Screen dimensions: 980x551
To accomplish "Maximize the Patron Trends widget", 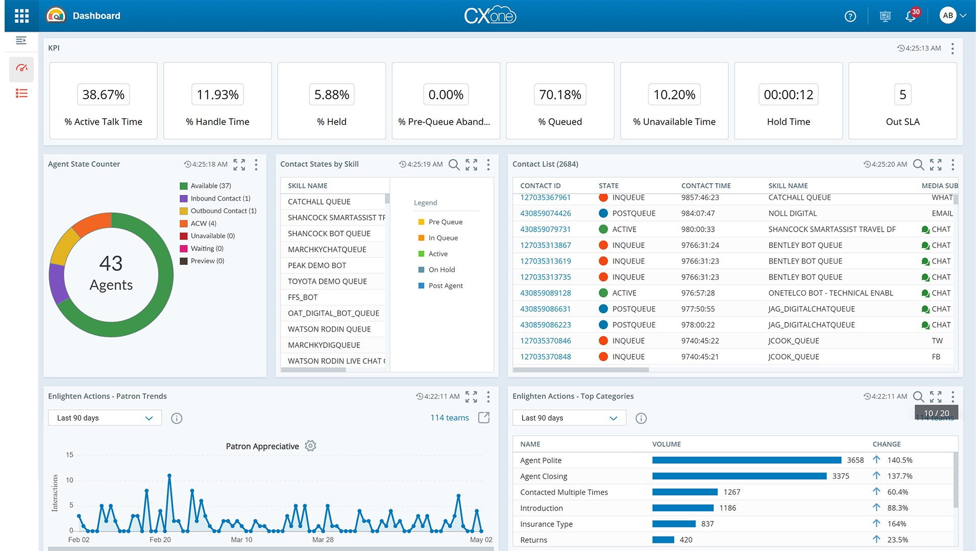I will 472,396.
